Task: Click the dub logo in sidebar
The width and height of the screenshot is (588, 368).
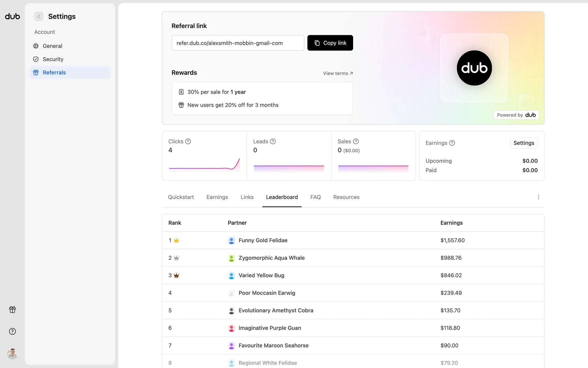Action: tap(13, 16)
